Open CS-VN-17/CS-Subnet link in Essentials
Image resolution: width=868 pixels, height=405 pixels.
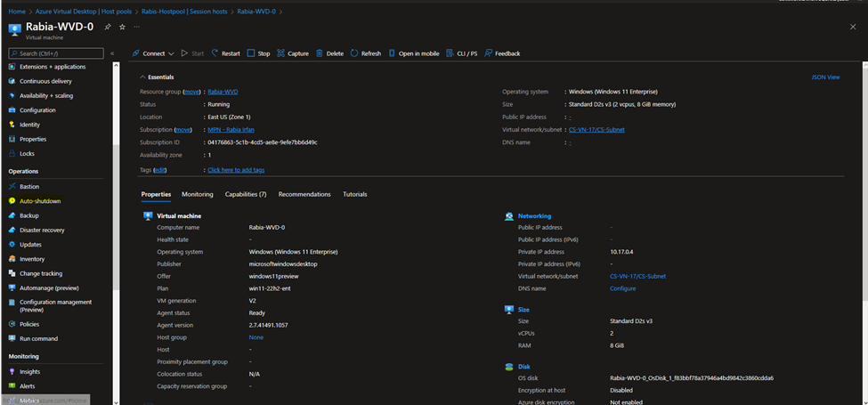596,130
